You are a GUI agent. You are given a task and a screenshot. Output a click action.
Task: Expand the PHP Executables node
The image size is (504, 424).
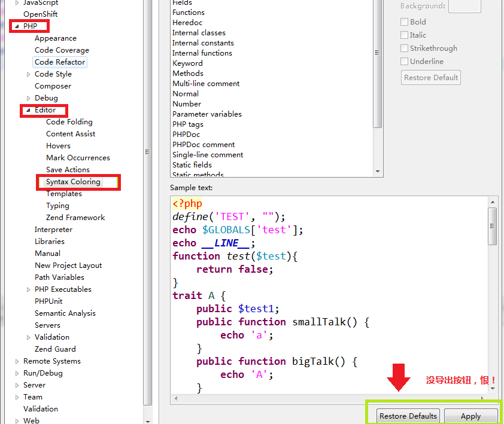[x=28, y=289]
